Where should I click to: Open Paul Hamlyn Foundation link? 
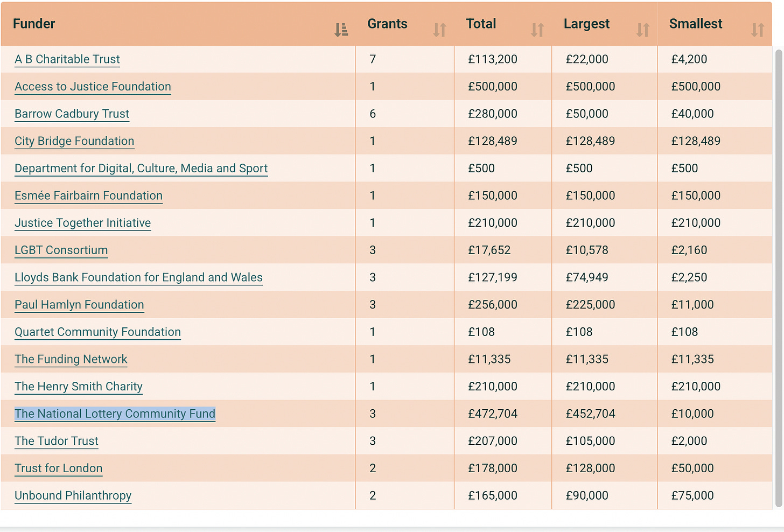pos(79,305)
